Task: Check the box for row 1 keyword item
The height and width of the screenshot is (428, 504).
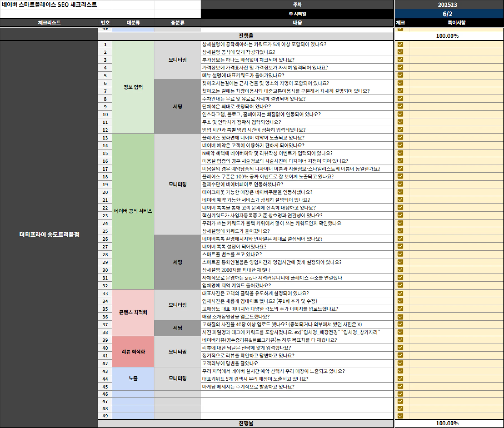Action: (400, 44)
